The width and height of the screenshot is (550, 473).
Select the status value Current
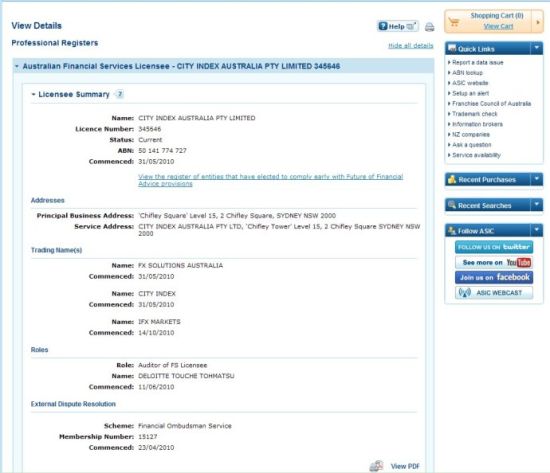tap(150, 140)
